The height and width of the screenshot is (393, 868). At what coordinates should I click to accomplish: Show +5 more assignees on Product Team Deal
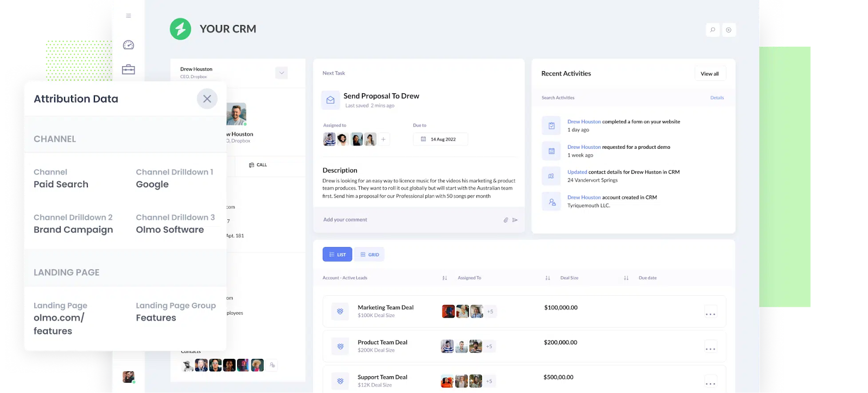pyautogui.click(x=489, y=346)
